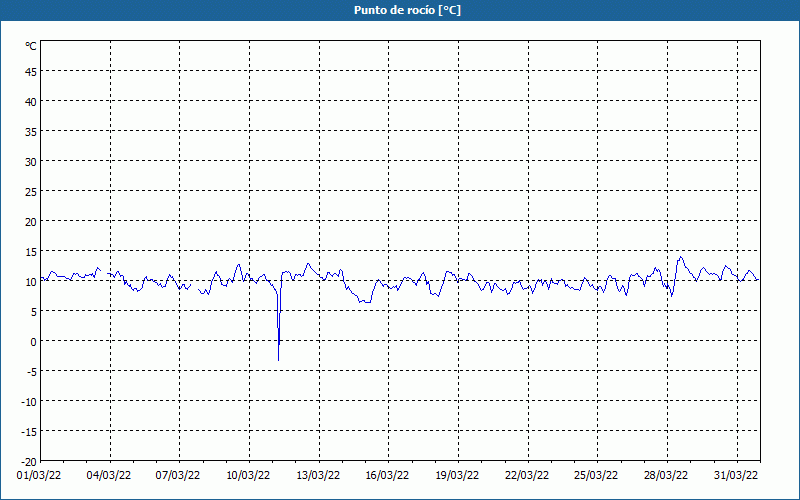Click the 16/03/22 date label
The width and height of the screenshot is (800, 500).
(x=387, y=476)
